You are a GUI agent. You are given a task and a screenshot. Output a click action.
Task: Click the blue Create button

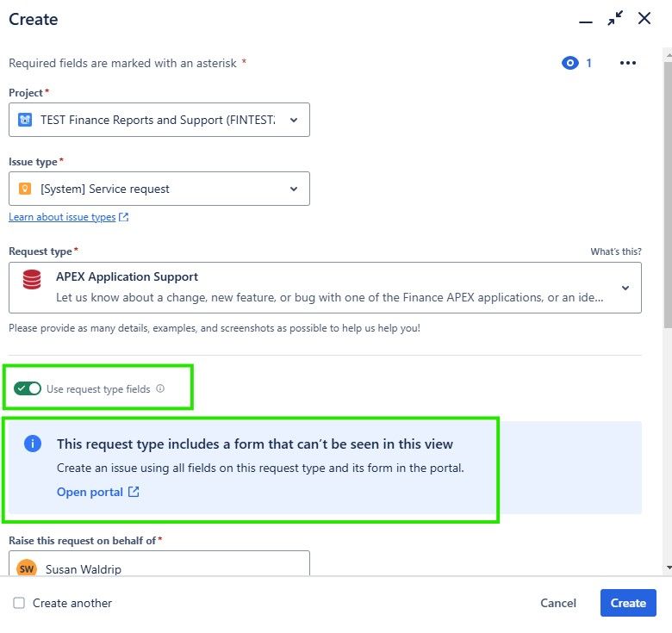(x=628, y=603)
